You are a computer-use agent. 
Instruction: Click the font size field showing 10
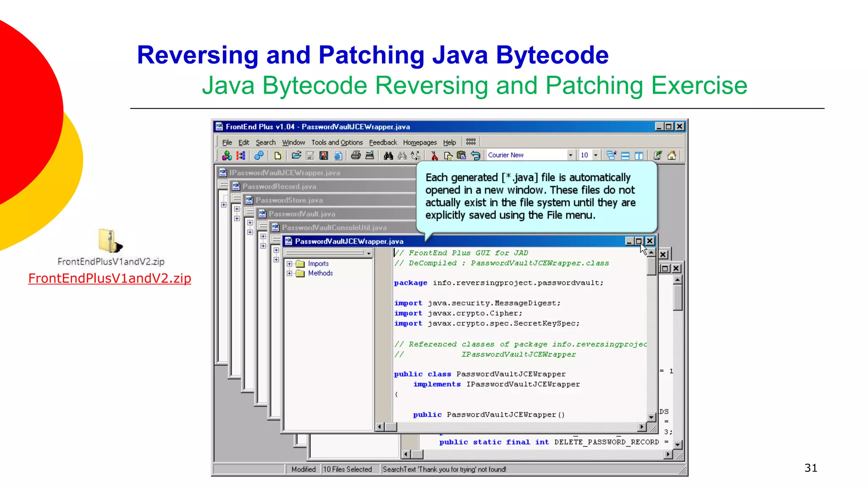point(585,155)
